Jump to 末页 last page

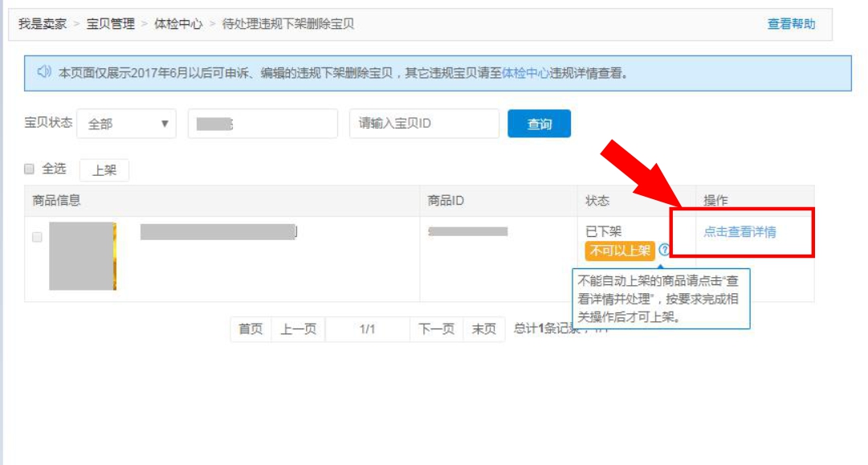(483, 329)
